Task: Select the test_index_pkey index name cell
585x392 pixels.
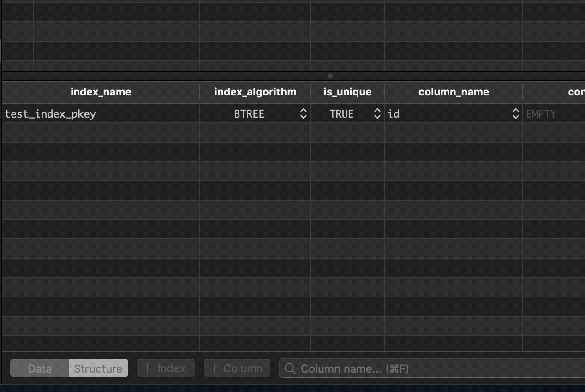Action: click(x=101, y=114)
